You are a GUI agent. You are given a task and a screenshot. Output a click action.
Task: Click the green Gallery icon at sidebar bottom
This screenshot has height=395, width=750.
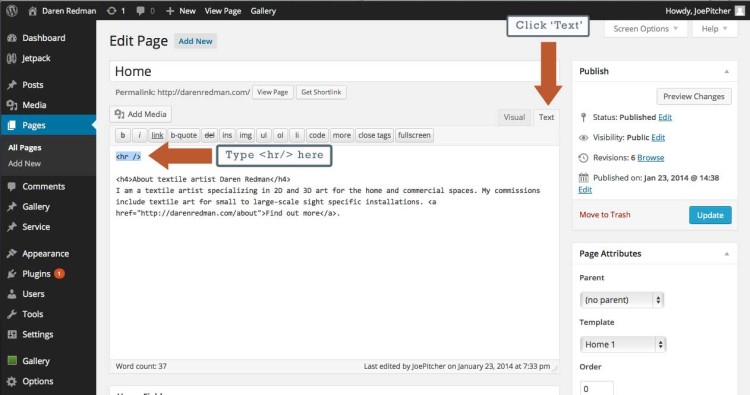tap(12, 361)
